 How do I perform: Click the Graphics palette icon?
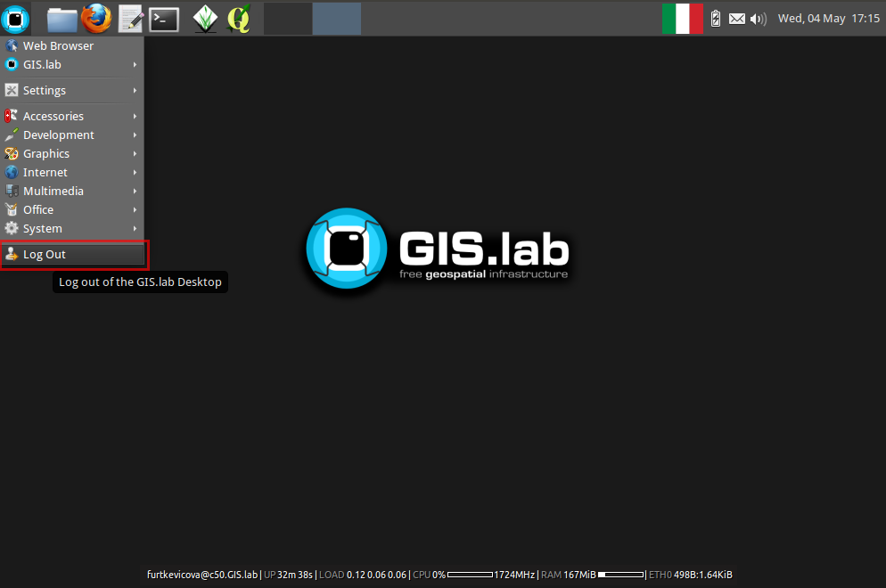tap(12, 153)
